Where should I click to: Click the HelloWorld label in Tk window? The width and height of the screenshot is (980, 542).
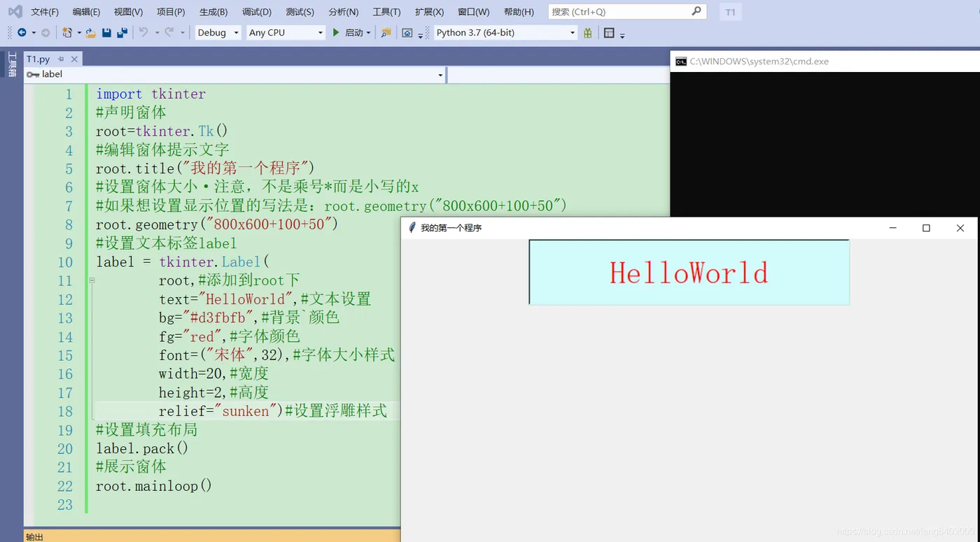689,272
